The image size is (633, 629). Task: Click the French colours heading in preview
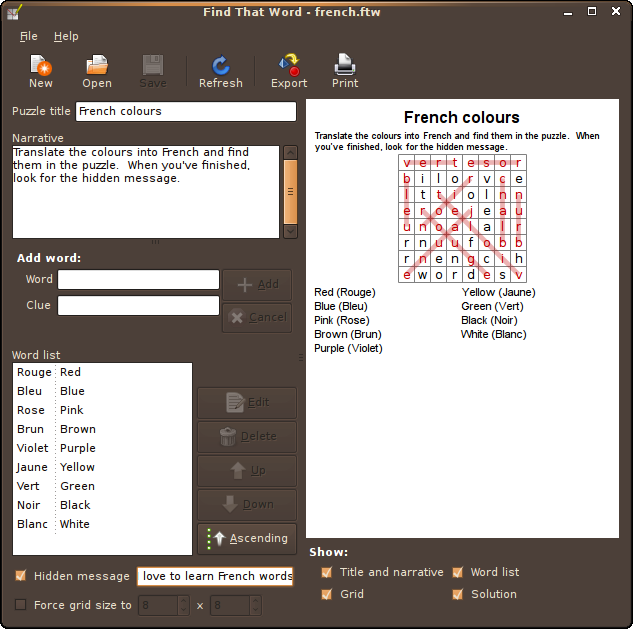[x=461, y=117]
